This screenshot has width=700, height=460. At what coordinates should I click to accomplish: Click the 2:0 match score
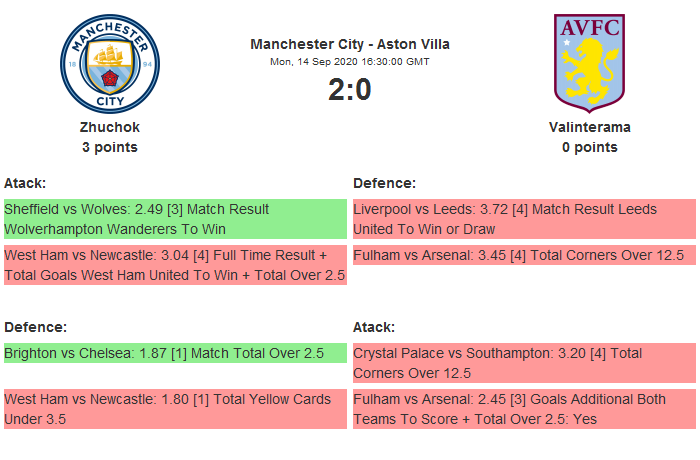(350, 90)
